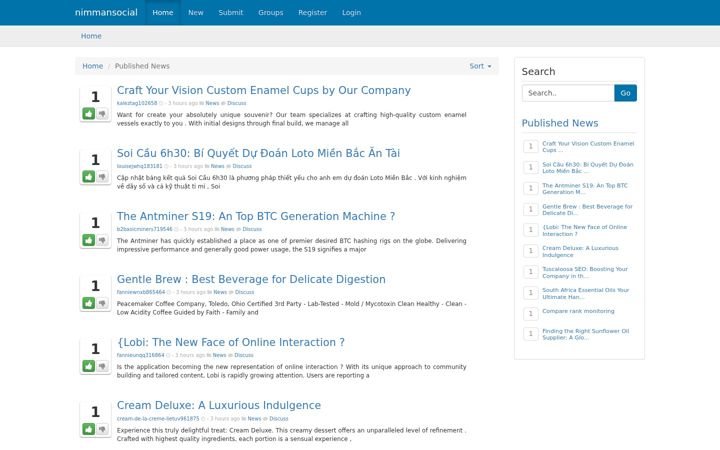Open author link fanniewrxb865464
The width and height of the screenshot is (720, 450).
[141, 292]
